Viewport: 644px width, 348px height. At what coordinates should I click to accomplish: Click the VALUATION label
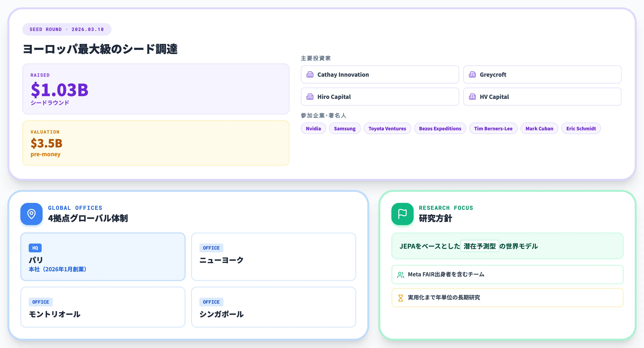click(45, 132)
